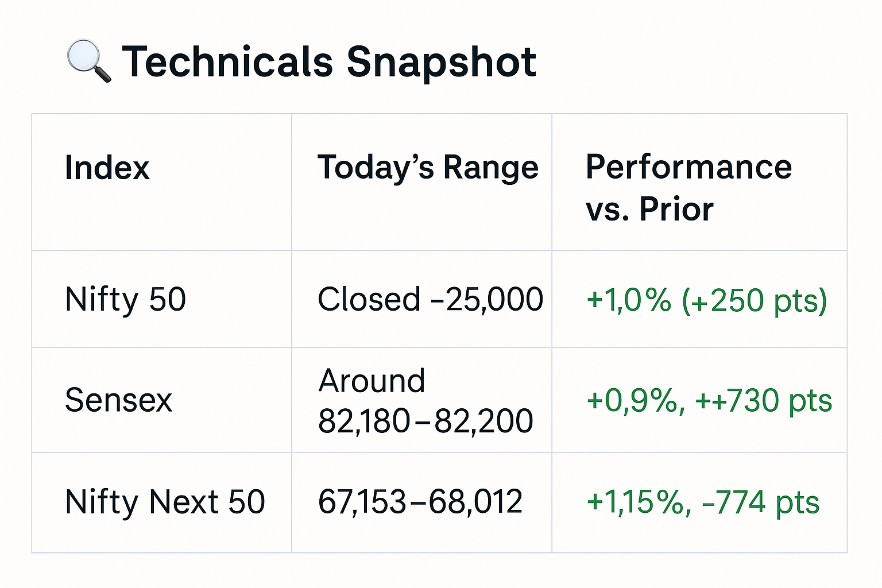
Task: Click the "Nifty 50" index cell
Action: (125, 299)
